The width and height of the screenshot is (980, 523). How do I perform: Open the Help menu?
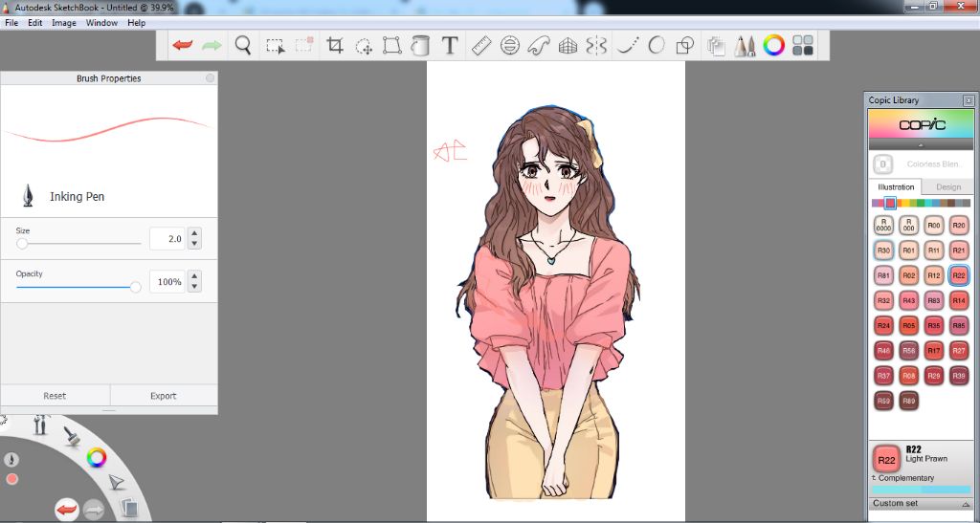coord(136,22)
